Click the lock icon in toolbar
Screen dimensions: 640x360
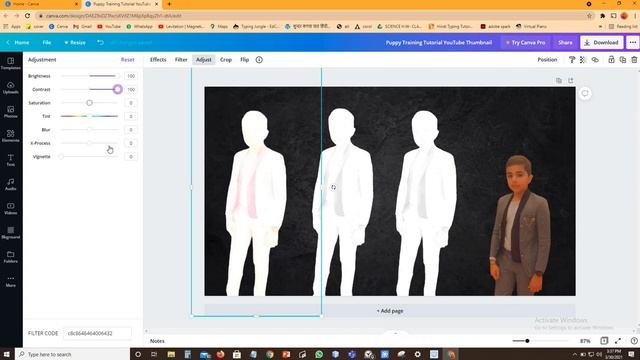click(611, 60)
